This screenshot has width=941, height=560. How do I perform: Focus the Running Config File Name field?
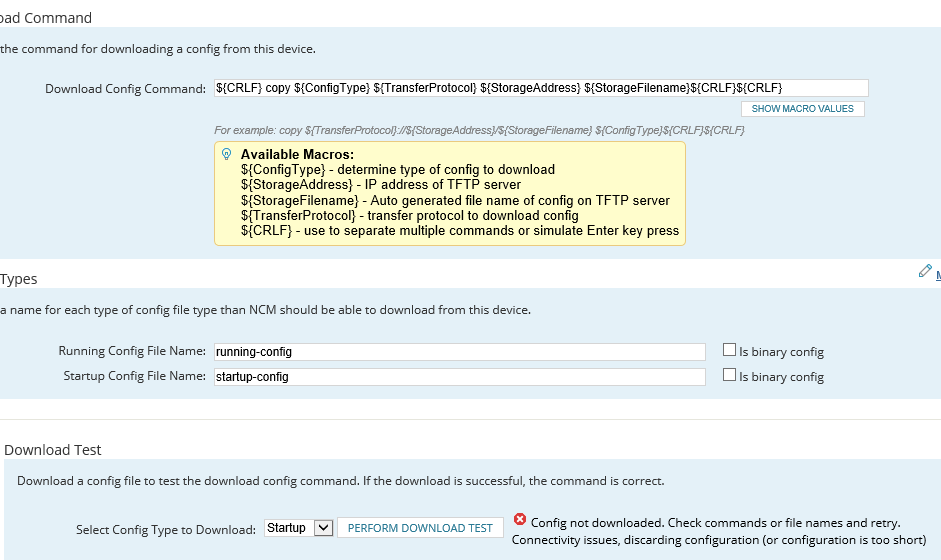pos(460,352)
